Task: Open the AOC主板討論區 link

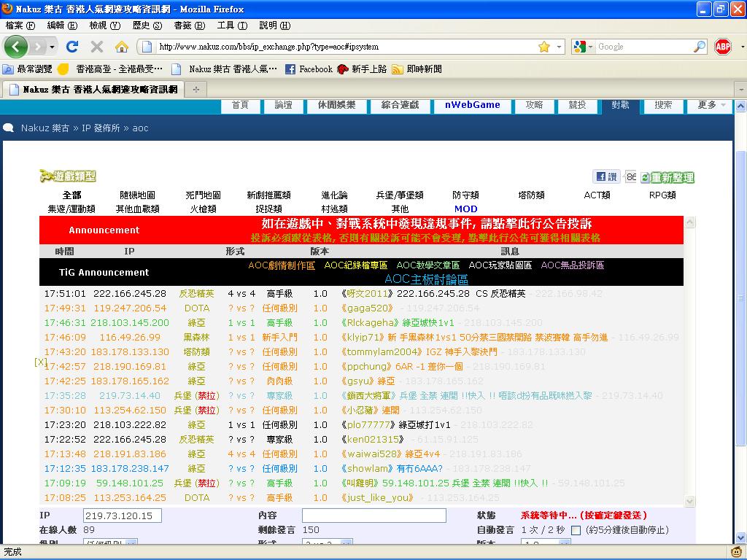Action: 426,279
